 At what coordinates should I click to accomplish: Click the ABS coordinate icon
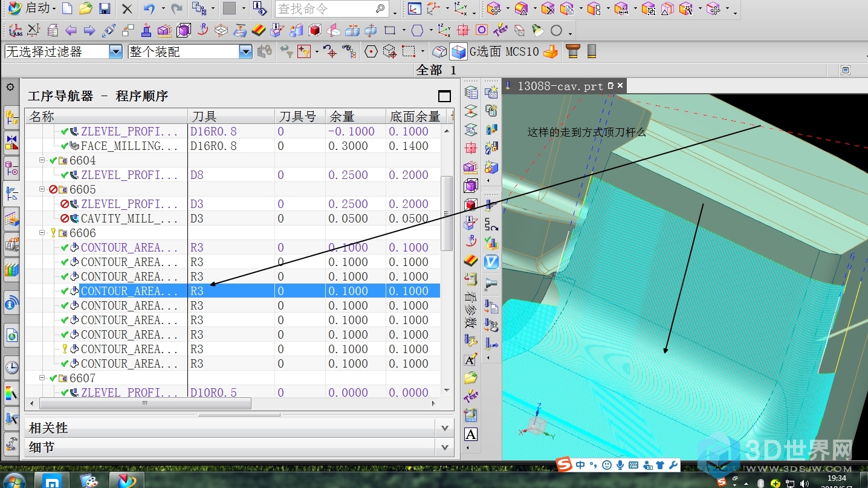(x=15, y=30)
